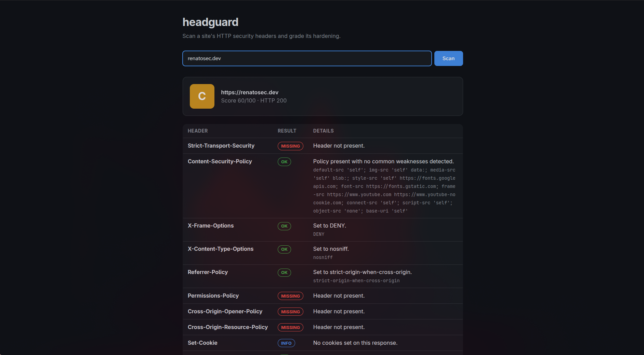Click the HEADER column heading
The width and height of the screenshot is (644, 355).
(x=198, y=131)
